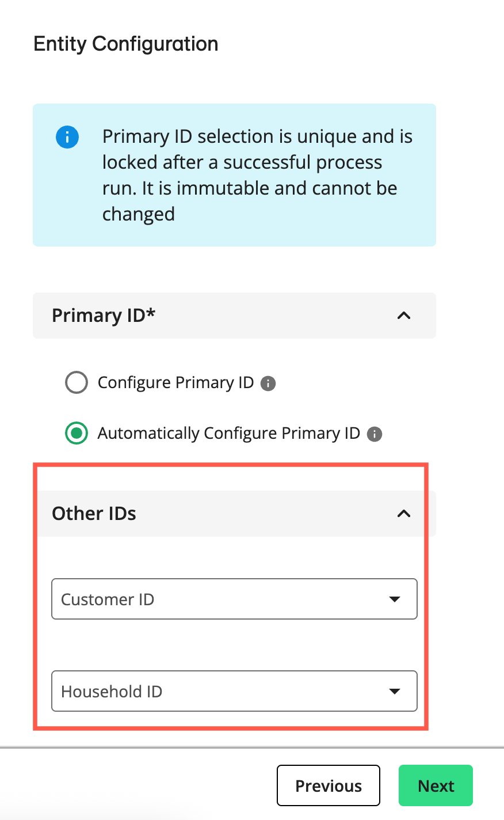This screenshot has height=820, width=504.
Task: Click the Household ID dropdown arrow
Action: (x=395, y=691)
